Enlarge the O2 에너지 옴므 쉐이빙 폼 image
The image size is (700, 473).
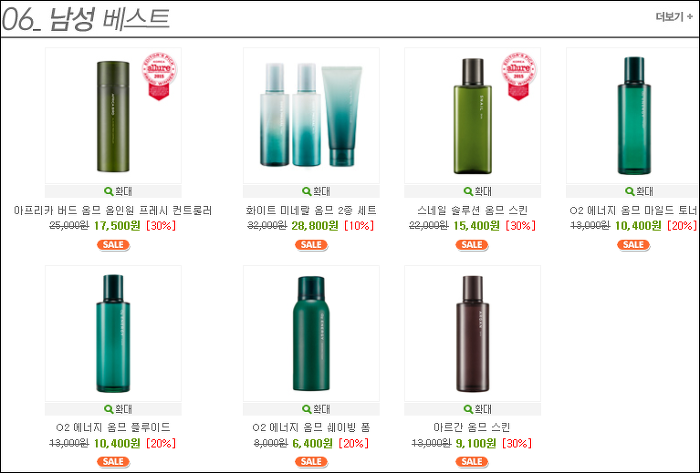(x=316, y=409)
